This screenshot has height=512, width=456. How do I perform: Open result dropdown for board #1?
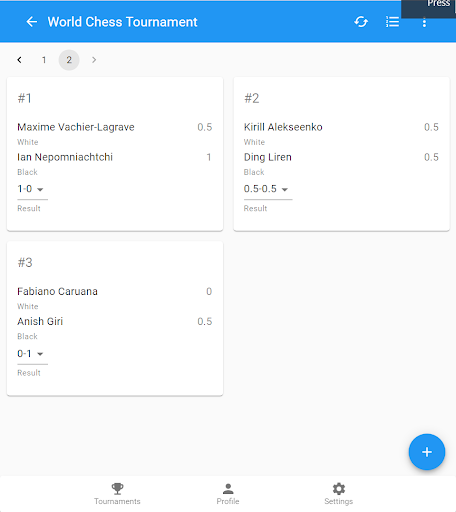point(32,189)
